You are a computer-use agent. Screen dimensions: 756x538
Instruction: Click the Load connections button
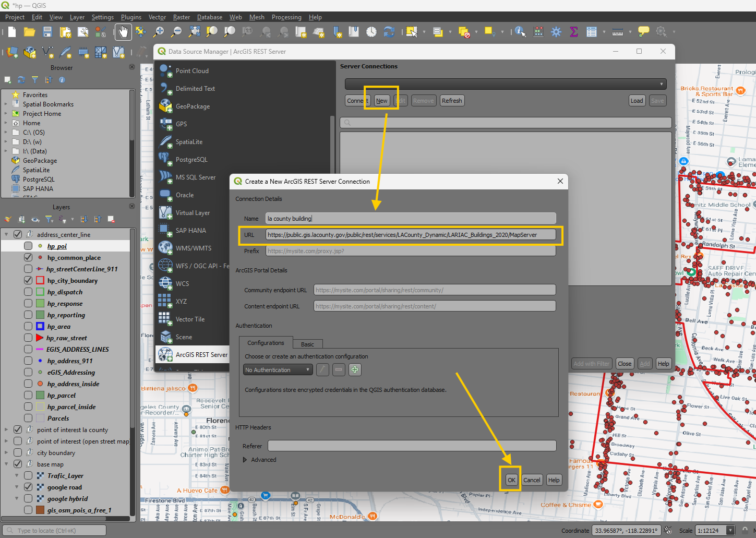pos(637,101)
